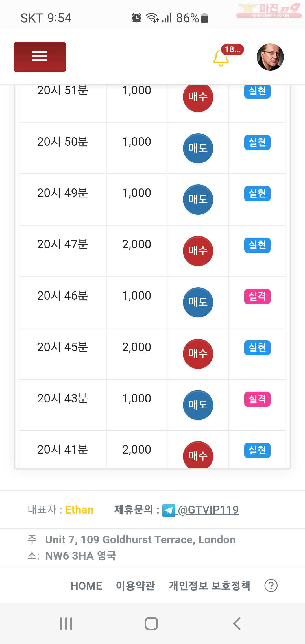Tap 실격 badge in the 20시 46분 row

coord(257,297)
